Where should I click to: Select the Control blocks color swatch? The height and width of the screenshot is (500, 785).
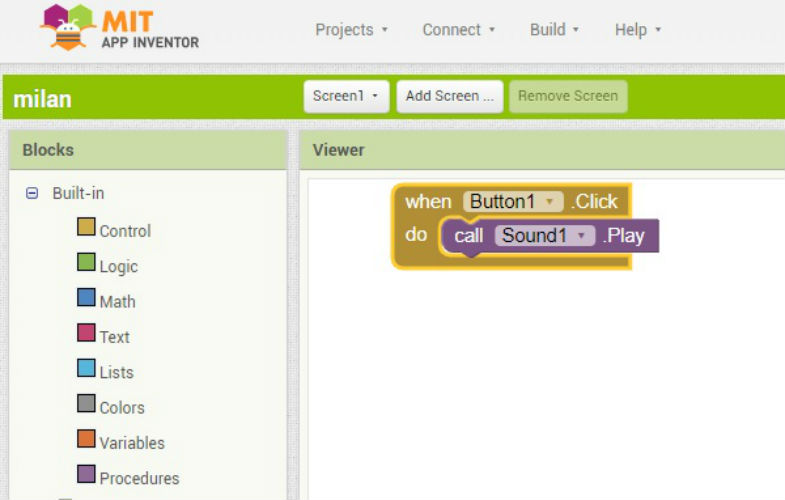point(86,226)
